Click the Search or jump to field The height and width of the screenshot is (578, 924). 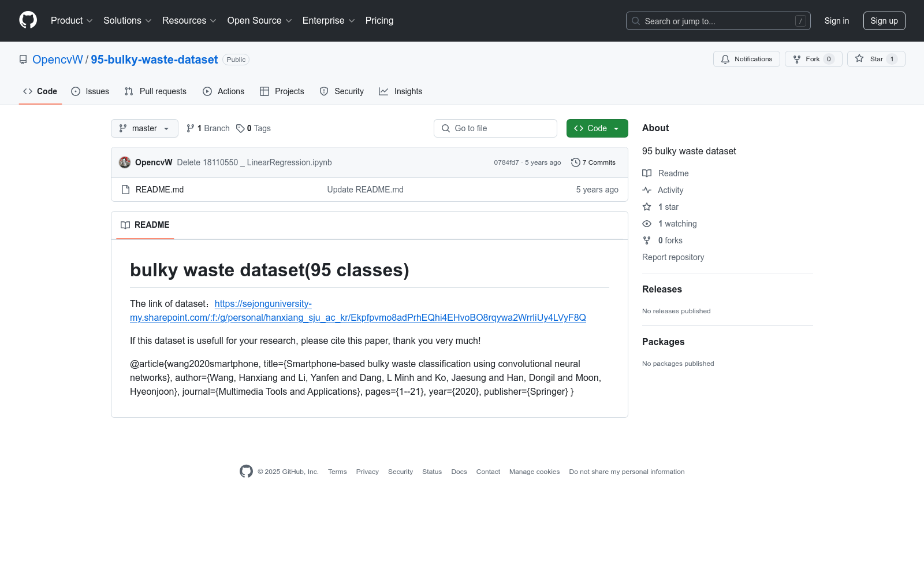point(718,21)
